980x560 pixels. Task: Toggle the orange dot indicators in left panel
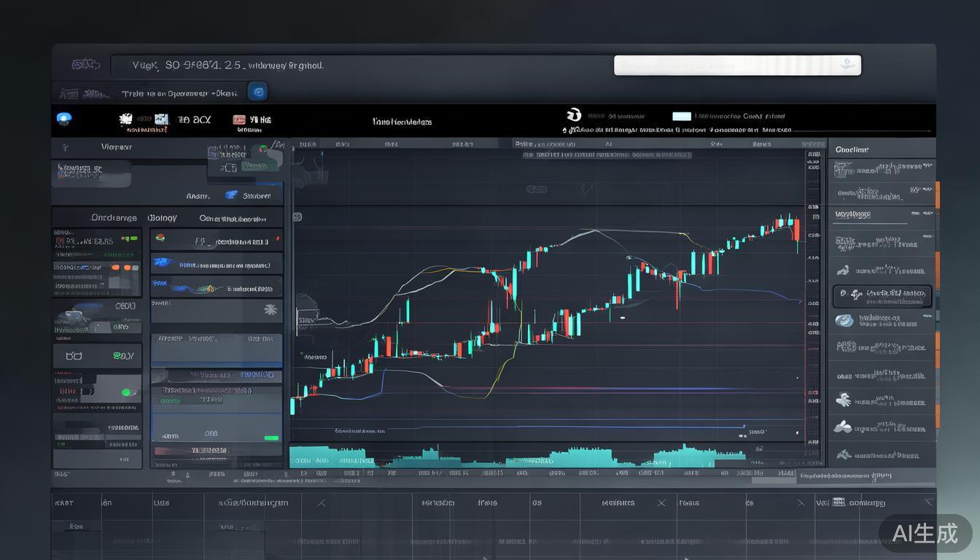131,268
